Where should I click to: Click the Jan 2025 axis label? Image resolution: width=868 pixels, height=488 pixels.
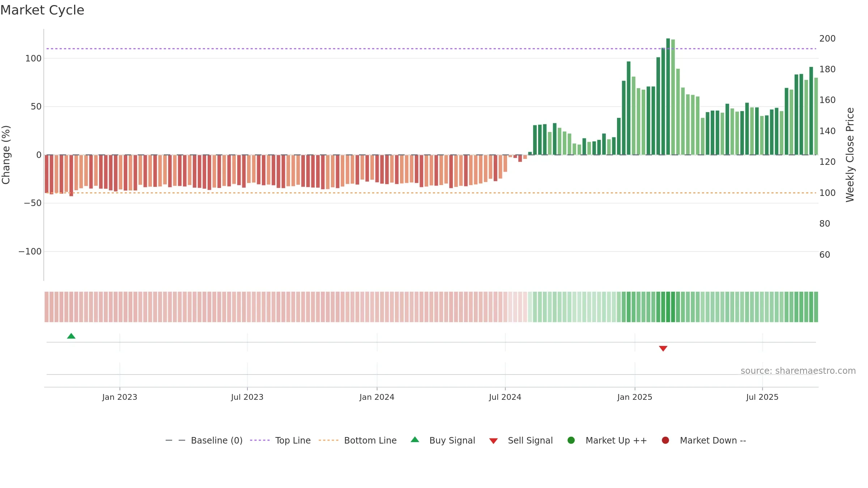coord(635,397)
